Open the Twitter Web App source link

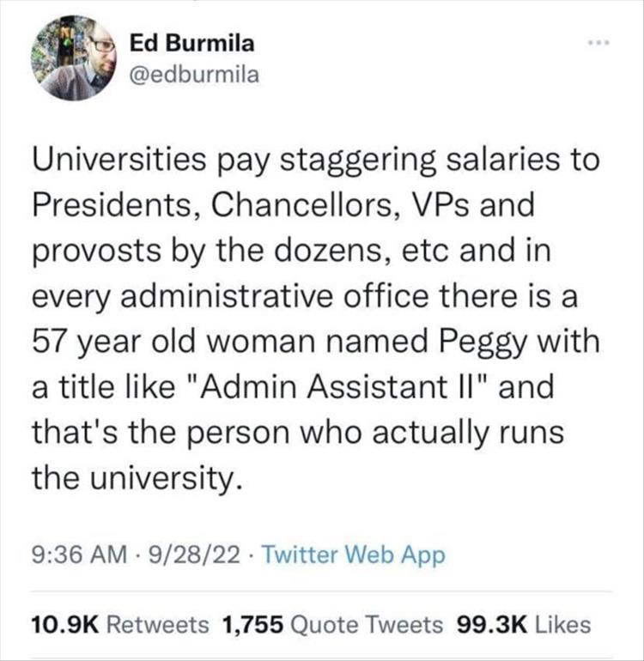click(x=351, y=555)
